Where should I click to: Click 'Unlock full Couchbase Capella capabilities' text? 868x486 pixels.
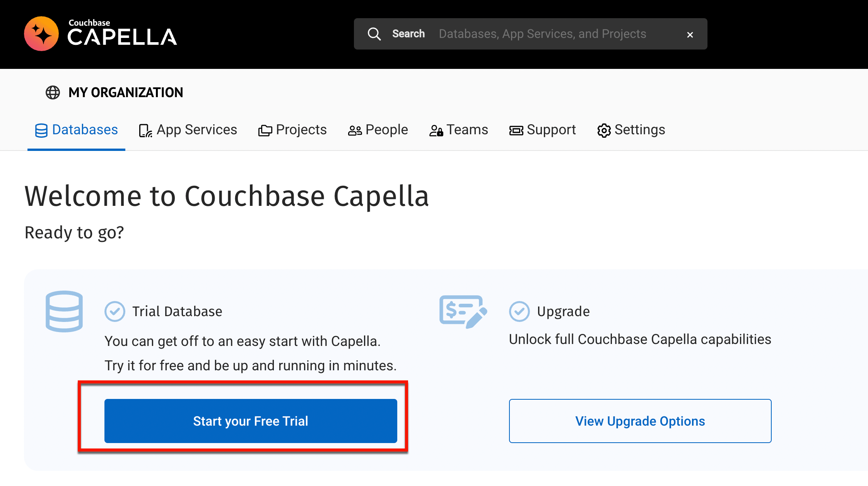pyautogui.click(x=640, y=339)
